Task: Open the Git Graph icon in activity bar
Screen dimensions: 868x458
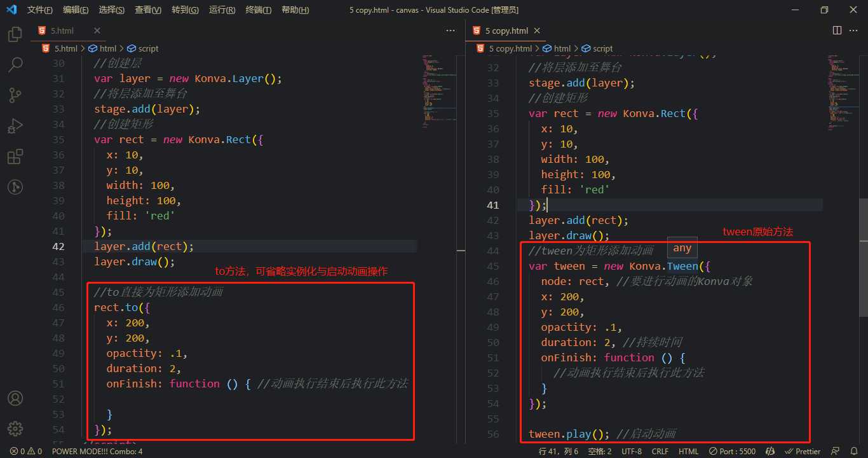Action: coord(15,187)
